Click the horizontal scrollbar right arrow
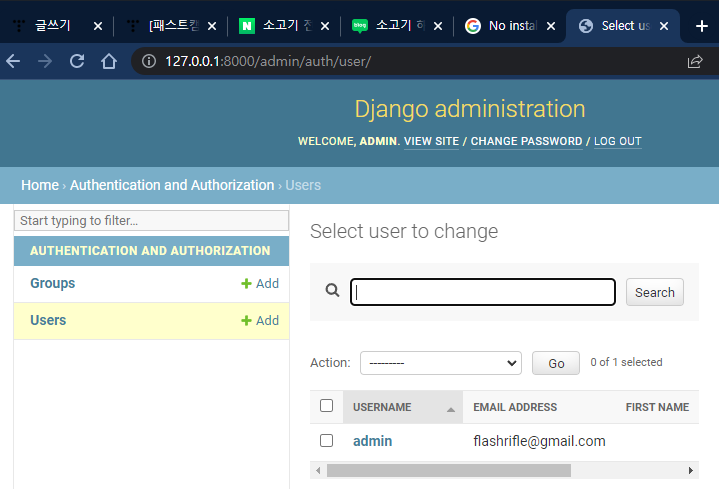This screenshot has height=489, width=719. click(x=691, y=470)
